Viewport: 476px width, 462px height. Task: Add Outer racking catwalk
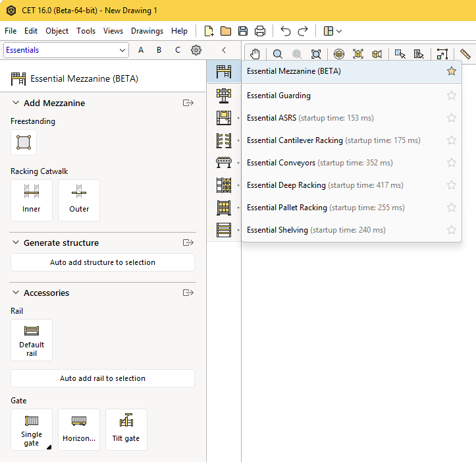79,200
